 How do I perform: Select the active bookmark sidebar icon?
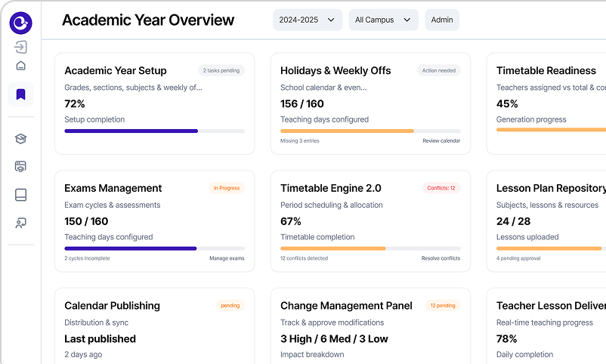[x=21, y=94]
